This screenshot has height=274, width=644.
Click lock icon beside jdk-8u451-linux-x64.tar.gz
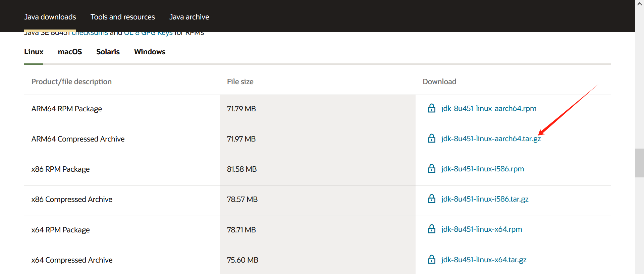point(432,260)
